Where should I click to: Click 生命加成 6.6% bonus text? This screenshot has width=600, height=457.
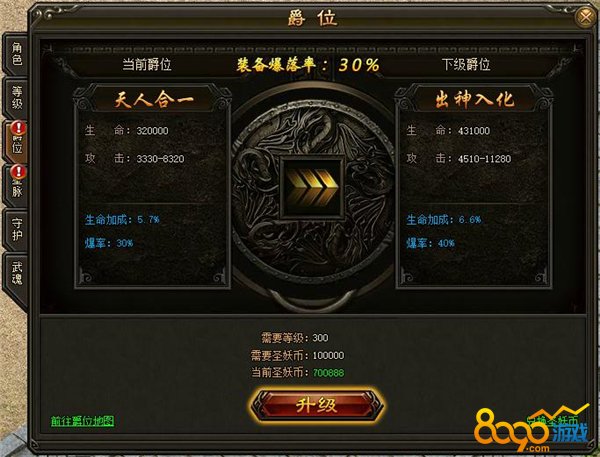[x=443, y=219]
